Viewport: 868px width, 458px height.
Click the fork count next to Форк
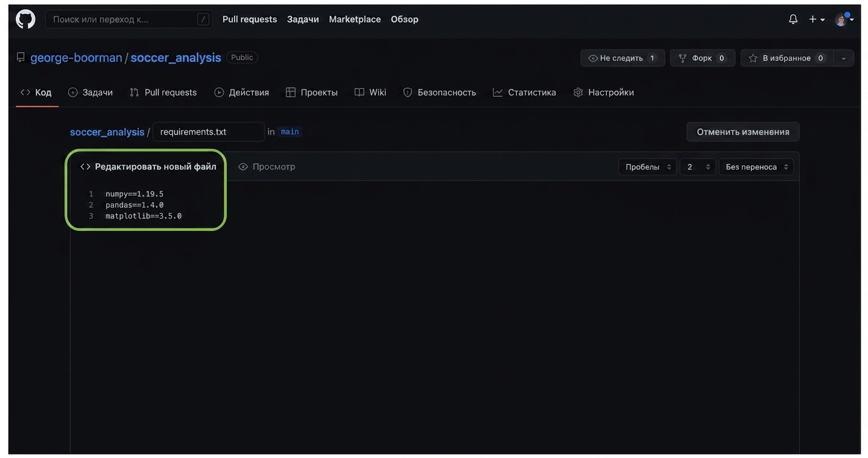pyautogui.click(x=722, y=58)
